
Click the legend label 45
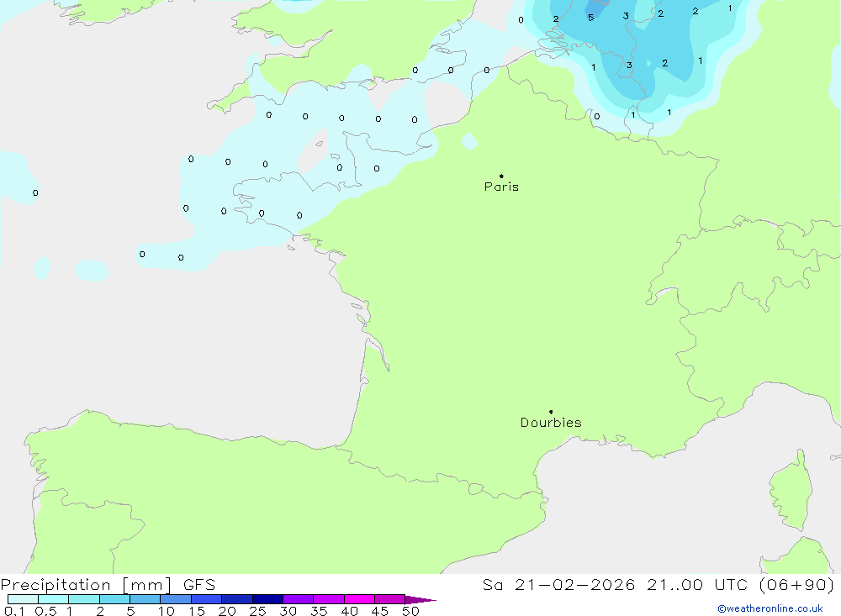click(380, 611)
